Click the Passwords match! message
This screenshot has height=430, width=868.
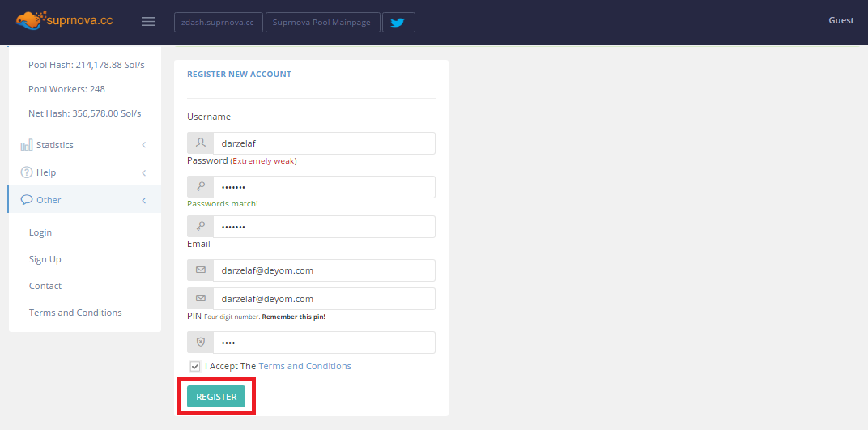[x=223, y=203]
